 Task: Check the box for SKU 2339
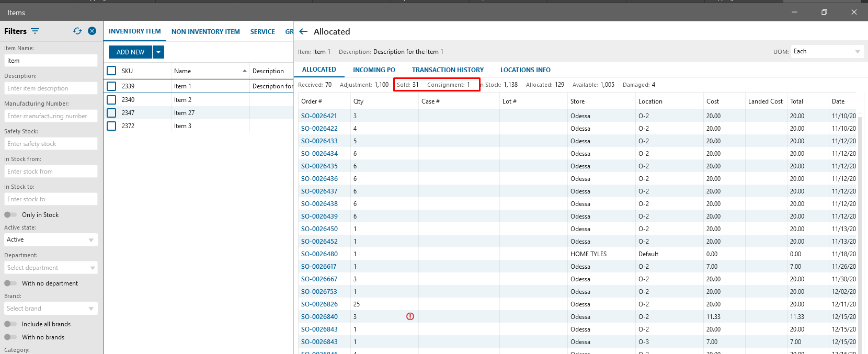pos(111,86)
